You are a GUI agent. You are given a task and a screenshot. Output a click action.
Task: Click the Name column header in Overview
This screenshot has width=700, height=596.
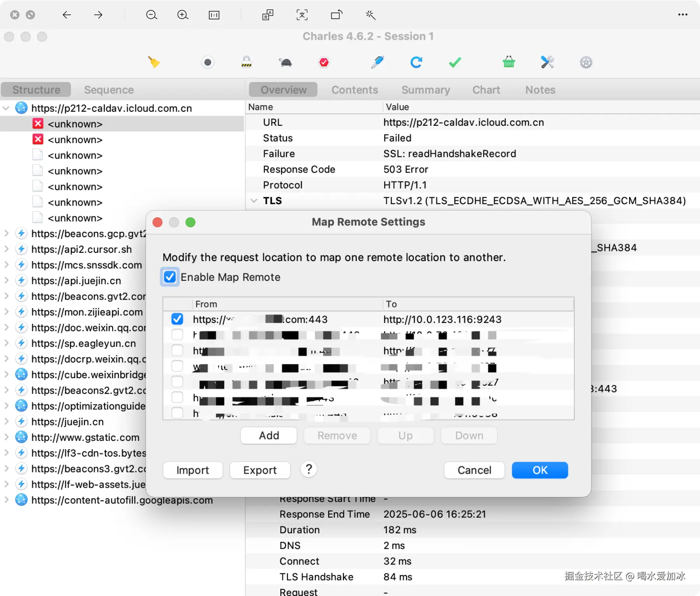(x=314, y=107)
